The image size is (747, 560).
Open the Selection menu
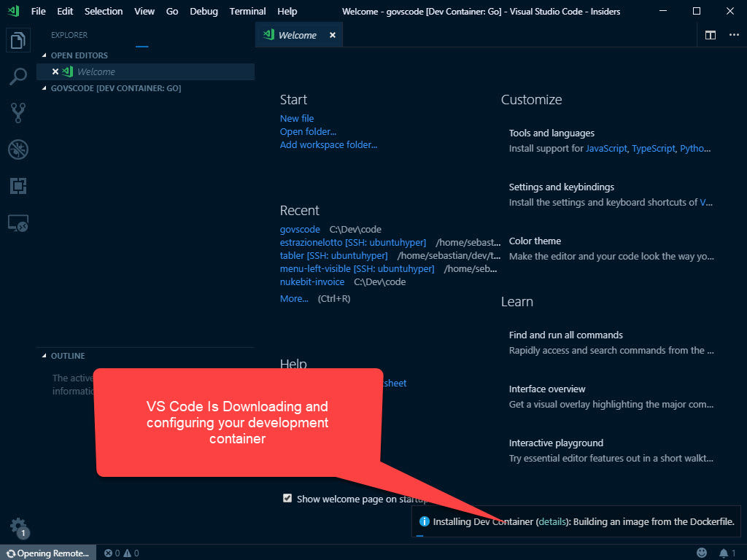104,11
